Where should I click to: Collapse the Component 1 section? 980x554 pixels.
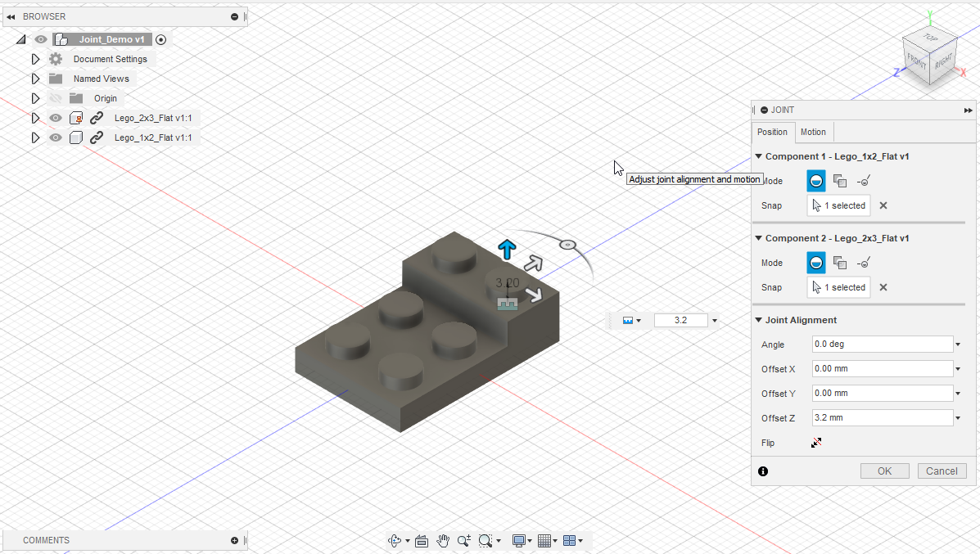click(758, 155)
